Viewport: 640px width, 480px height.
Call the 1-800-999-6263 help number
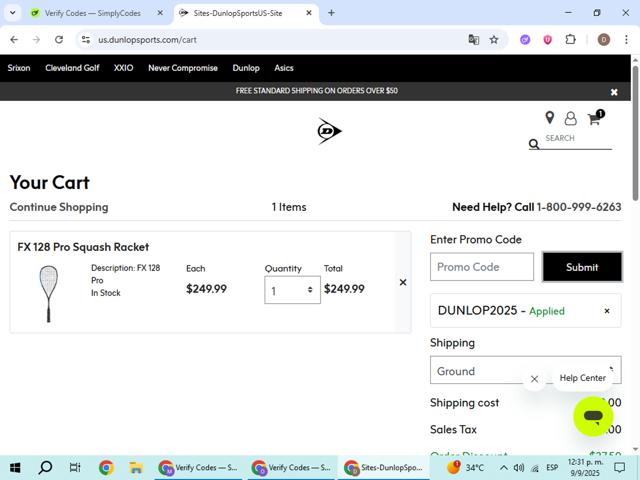click(579, 207)
